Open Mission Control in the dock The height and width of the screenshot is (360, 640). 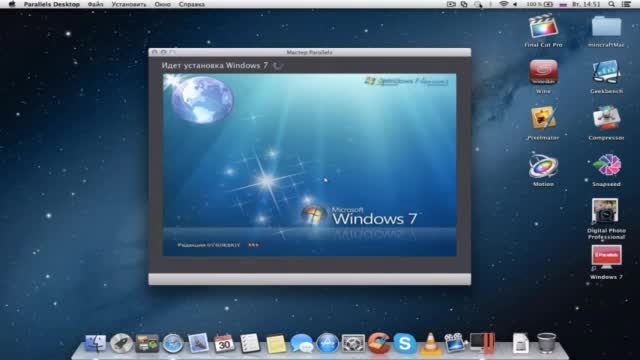click(147, 343)
